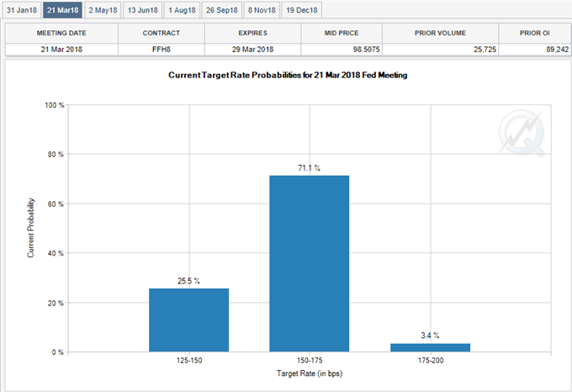Select the 21 Mar 2018 meeting date cell
572x392 pixels.
tap(61, 50)
